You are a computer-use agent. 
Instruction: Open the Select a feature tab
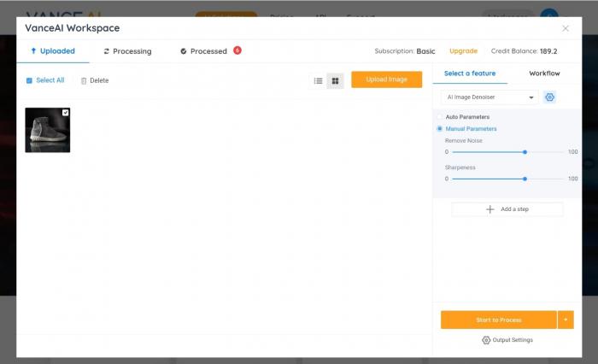point(470,73)
